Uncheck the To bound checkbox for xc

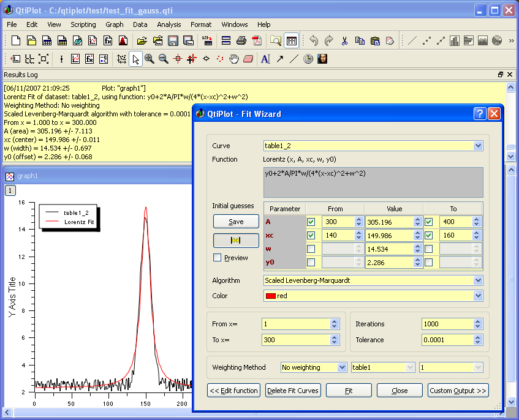(x=429, y=236)
